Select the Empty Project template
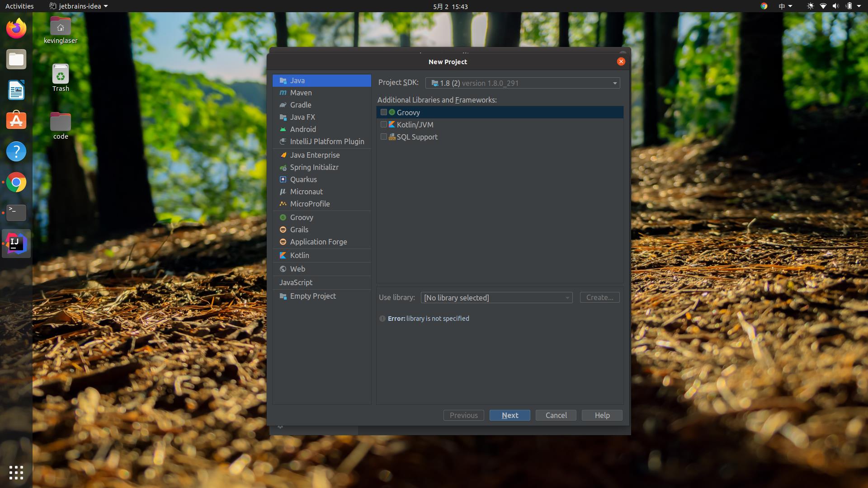 click(313, 296)
